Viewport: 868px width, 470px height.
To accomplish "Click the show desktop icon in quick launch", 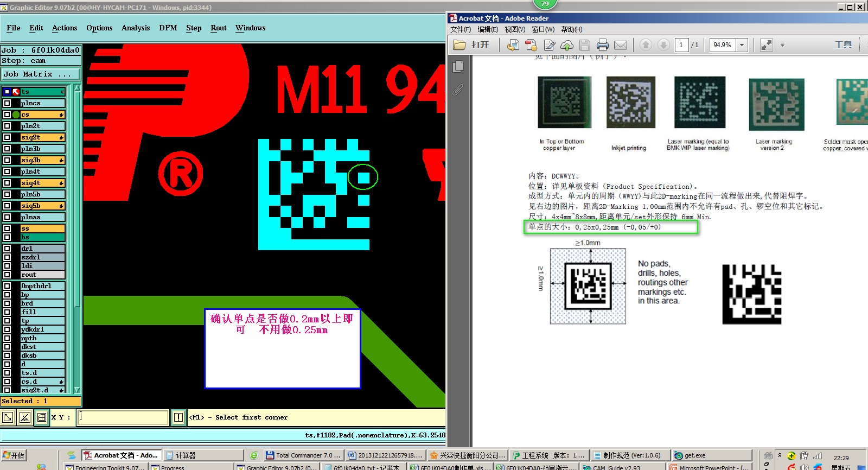I will coord(71,455).
